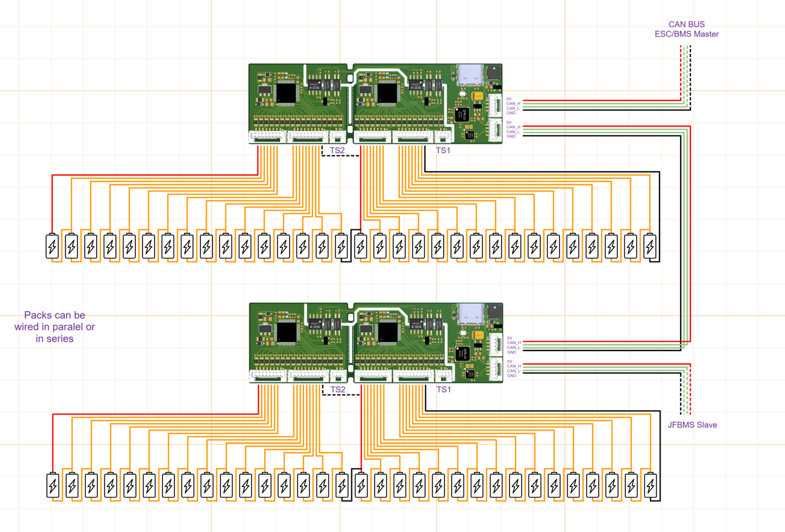Select first battery cell icon in top row
This screenshot has height=532, width=785.
[52, 246]
